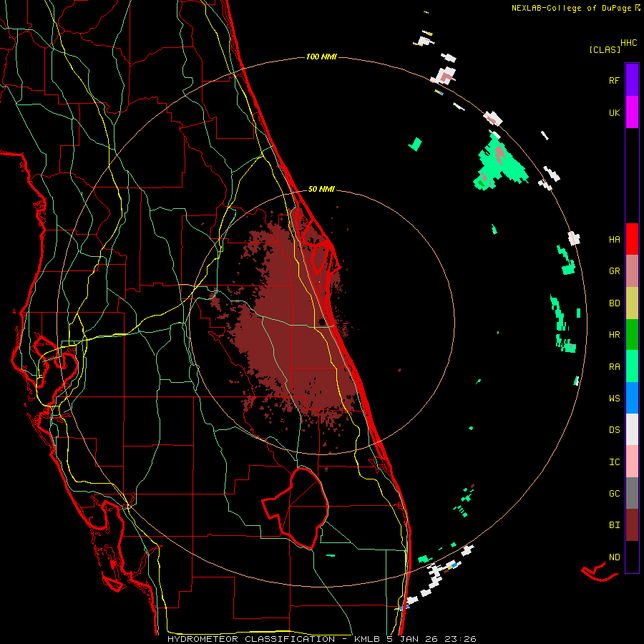Click the BI brown legend swatch
644x644 pixels.
pyautogui.click(x=632, y=525)
